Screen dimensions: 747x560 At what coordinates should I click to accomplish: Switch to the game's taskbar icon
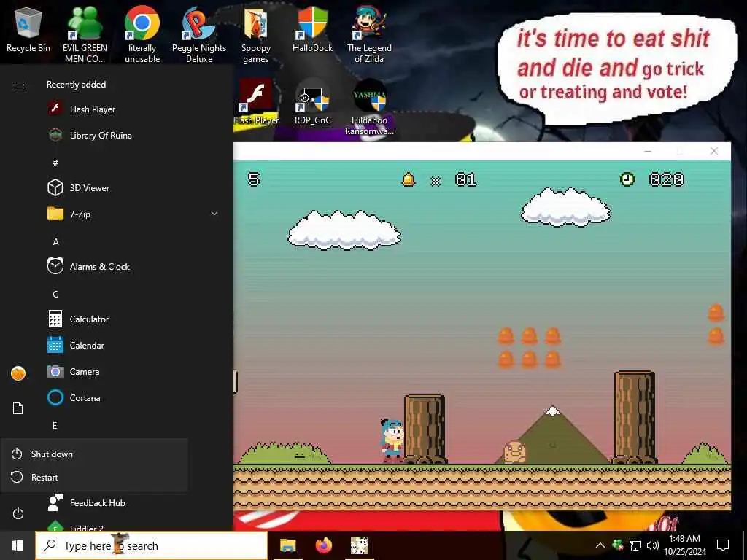click(360, 545)
